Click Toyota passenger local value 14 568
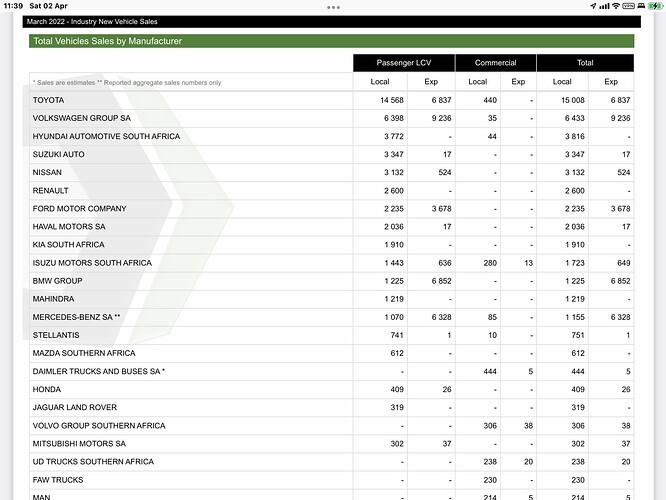This screenshot has height=500, width=666. click(x=392, y=100)
